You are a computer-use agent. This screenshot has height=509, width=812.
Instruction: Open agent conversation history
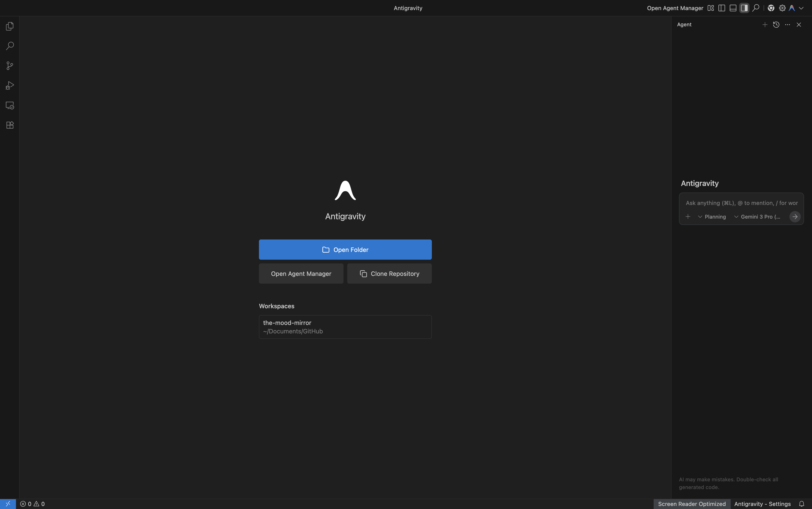[x=776, y=25]
